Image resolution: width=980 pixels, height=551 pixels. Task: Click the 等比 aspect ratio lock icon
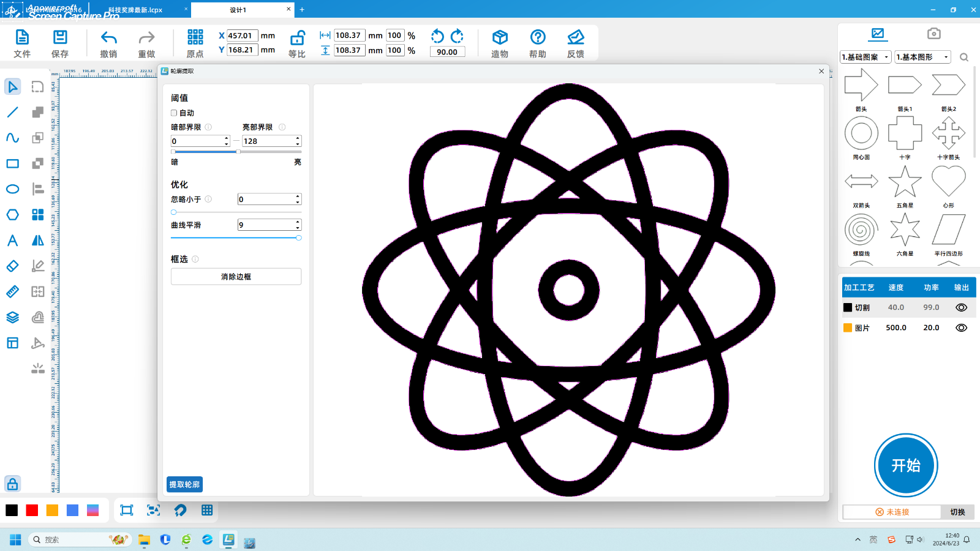pyautogui.click(x=297, y=38)
